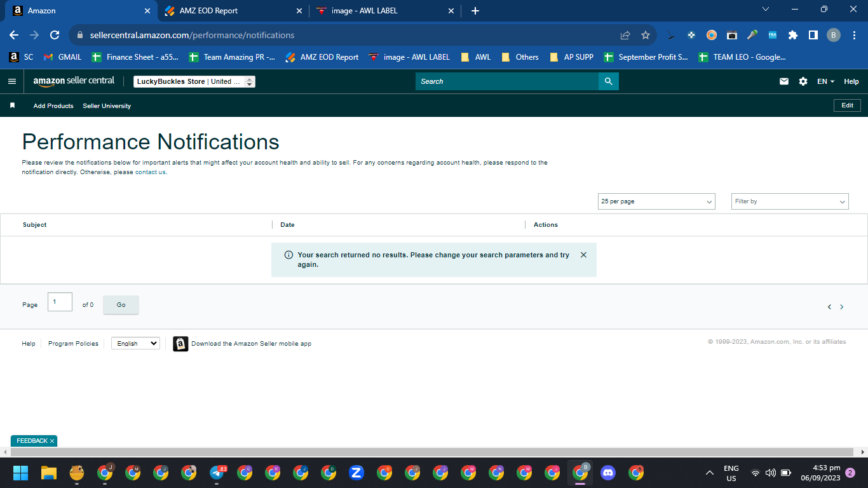Open Zoom from the taskbar
The width and height of the screenshot is (868, 488).
356,473
